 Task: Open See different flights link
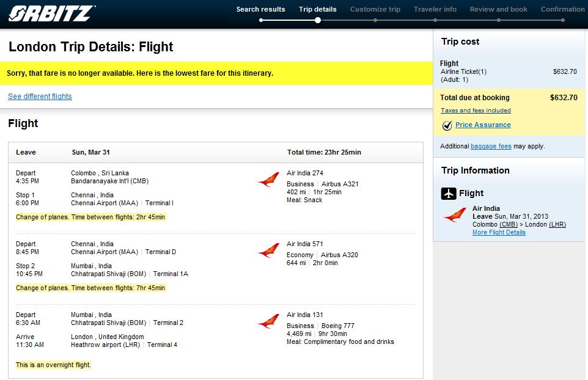[40, 97]
